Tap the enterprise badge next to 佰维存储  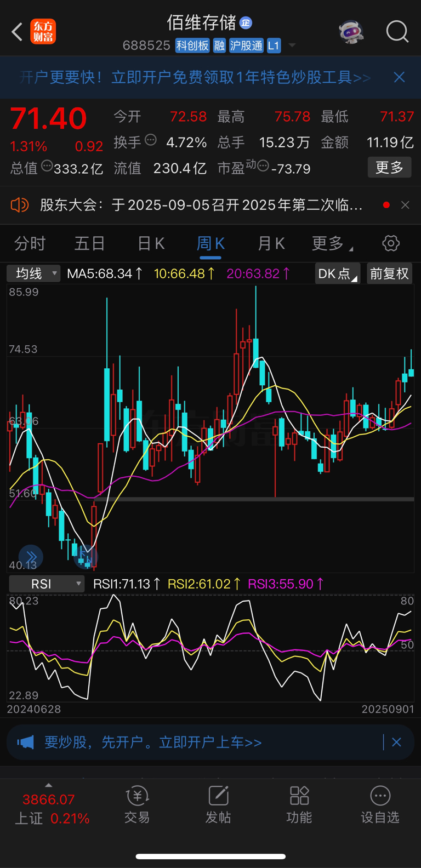click(x=246, y=22)
